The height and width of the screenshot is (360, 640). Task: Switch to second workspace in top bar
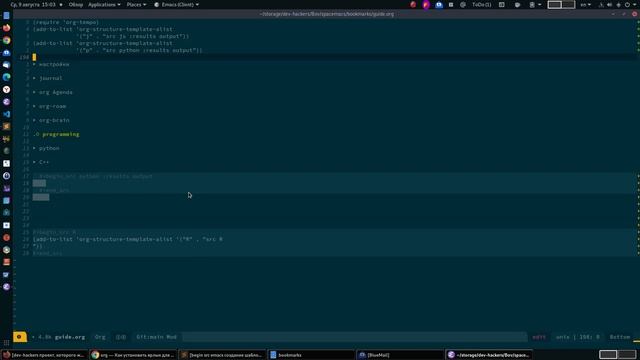(568, 4)
